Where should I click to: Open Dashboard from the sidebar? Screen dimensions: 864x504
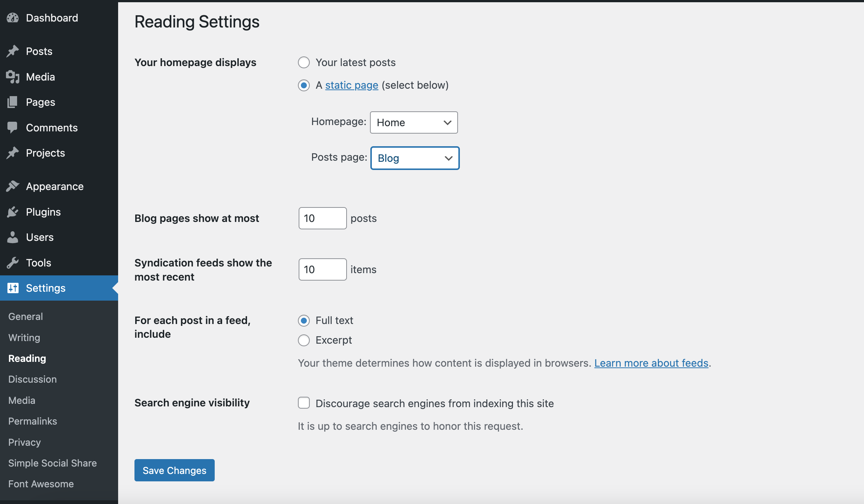[59, 18]
